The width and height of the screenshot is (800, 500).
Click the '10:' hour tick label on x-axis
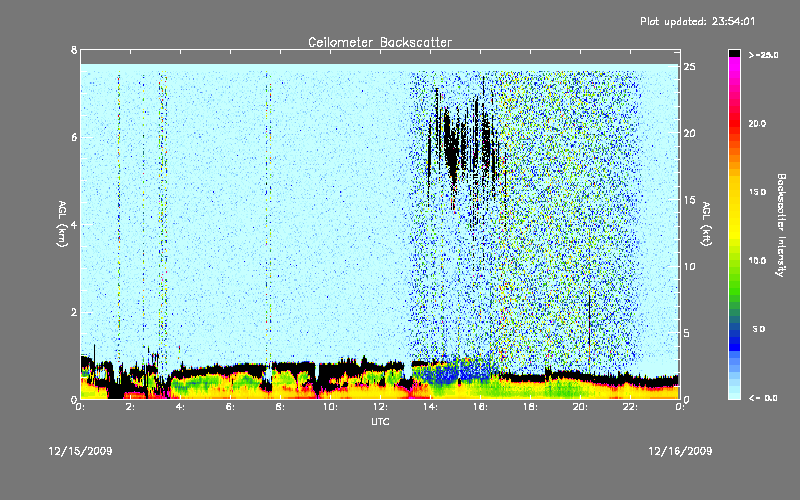click(330, 407)
